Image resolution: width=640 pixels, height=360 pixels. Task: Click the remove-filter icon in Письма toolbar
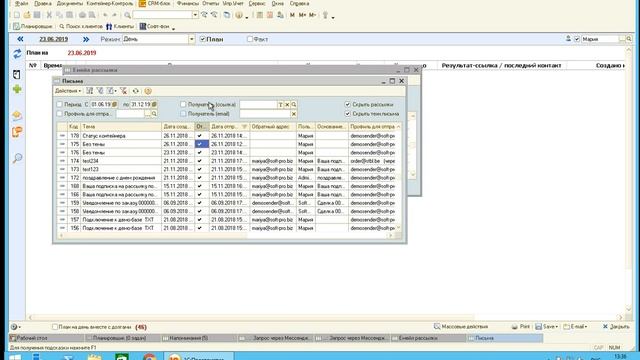[x=123, y=91]
